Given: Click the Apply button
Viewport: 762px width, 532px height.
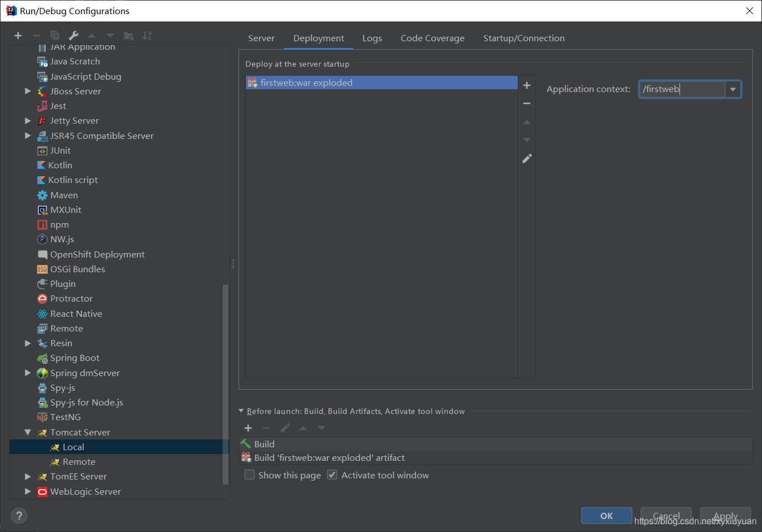Looking at the screenshot, I should 725,516.
